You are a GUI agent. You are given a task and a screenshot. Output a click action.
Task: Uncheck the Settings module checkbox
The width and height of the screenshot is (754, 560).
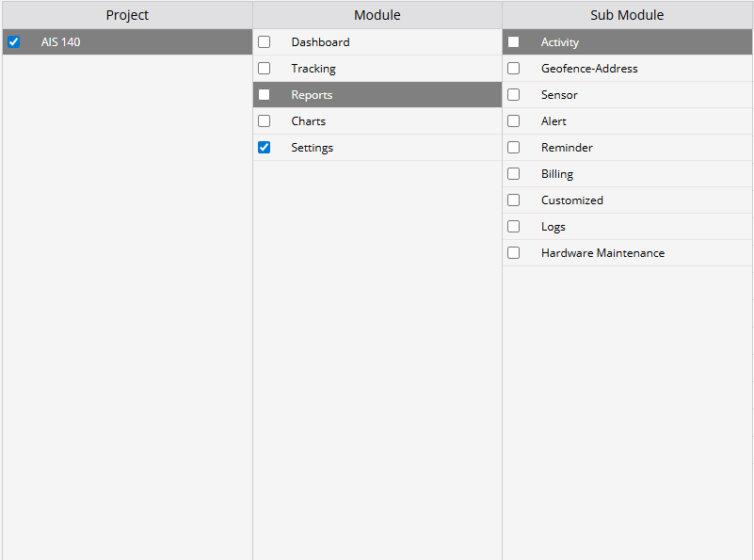pos(265,148)
